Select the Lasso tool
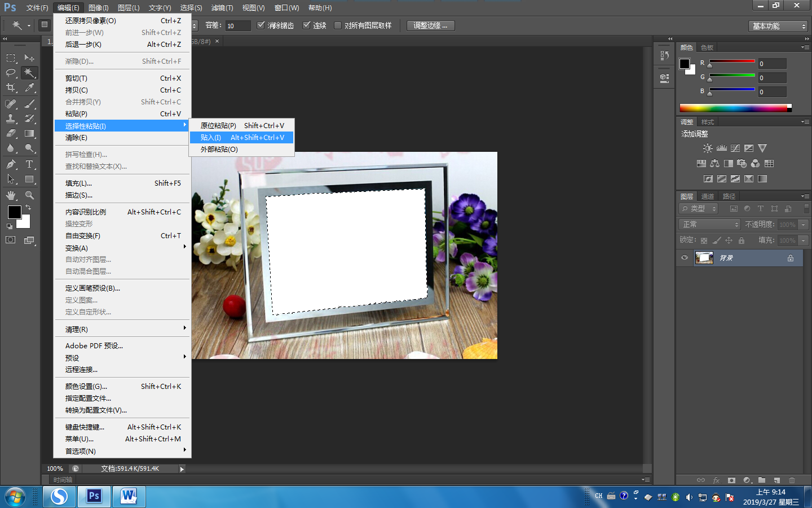812x508 pixels. pyautogui.click(x=11, y=72)
